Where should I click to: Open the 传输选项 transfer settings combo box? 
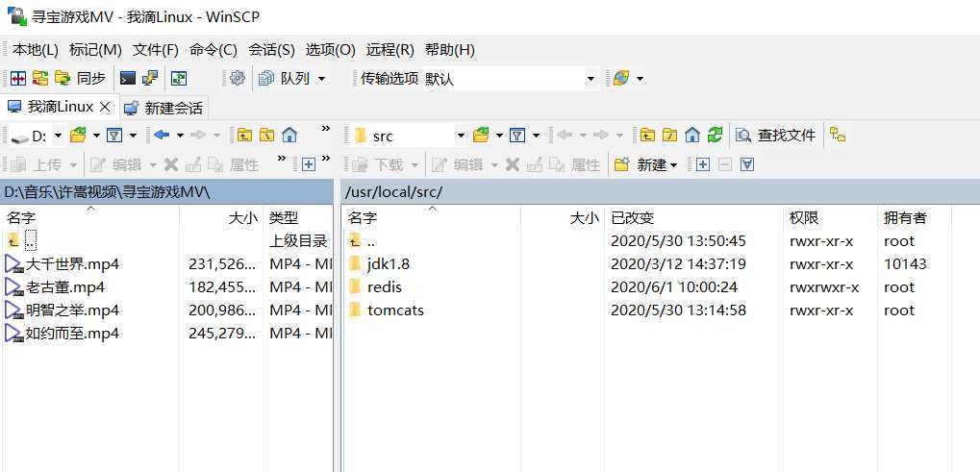pyautogui.click(x=511, y=79)
